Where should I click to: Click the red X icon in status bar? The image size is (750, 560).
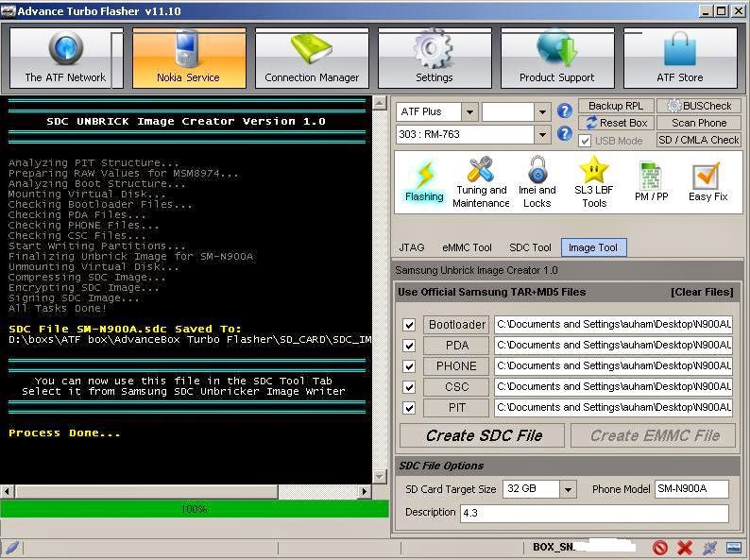pos(685,548)
